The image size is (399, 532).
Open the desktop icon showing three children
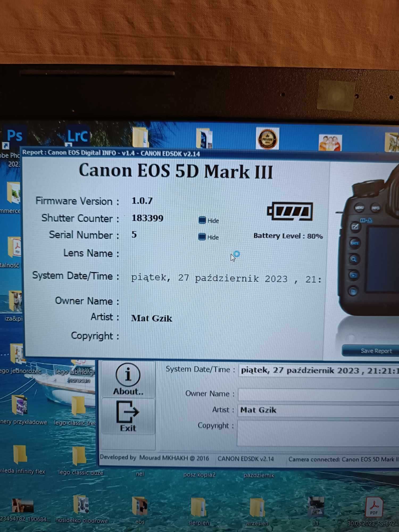[330, 142]
